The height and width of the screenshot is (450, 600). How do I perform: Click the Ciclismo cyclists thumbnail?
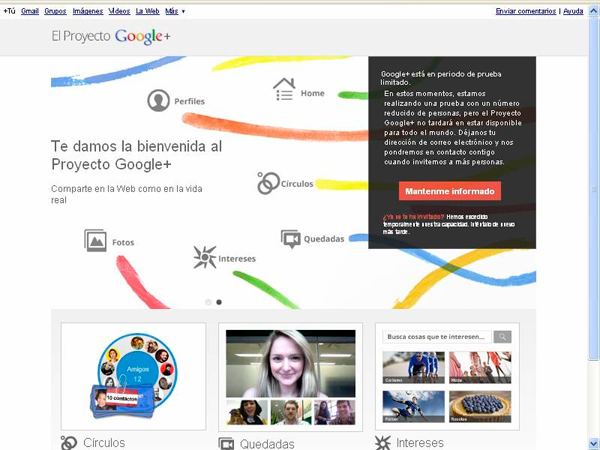click(414, 367)
